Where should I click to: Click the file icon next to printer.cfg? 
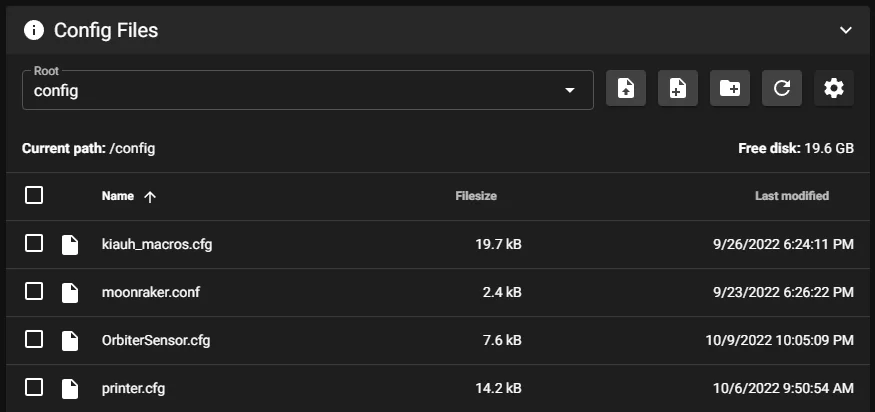(x=69, y=387)
